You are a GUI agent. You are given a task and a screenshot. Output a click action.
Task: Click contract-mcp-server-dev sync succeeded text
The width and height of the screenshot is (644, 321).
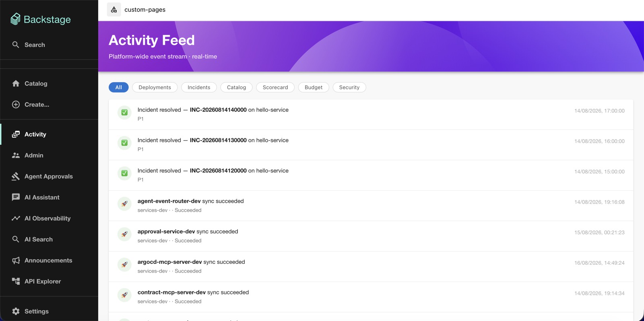coord(193,292)
